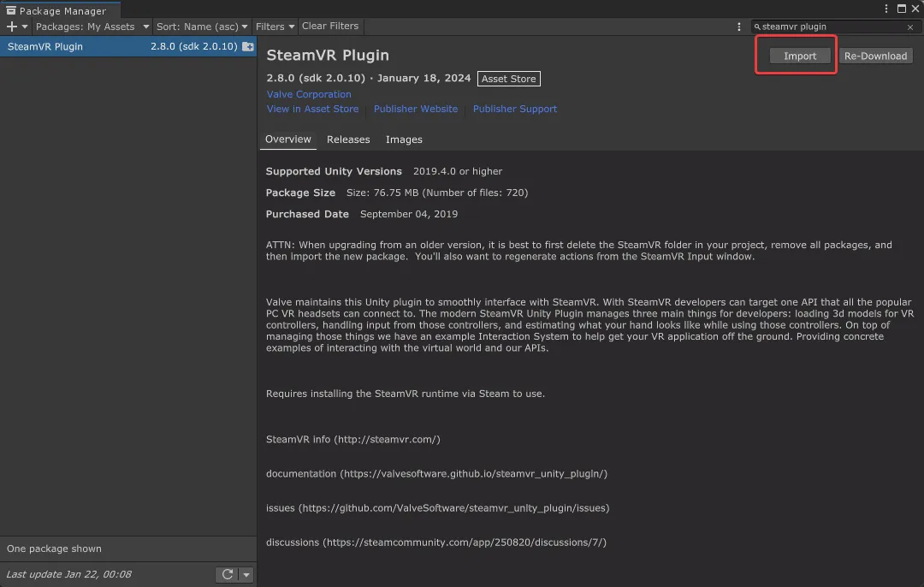Click the Re-Download button
The image size is (924, 587).
click(x=875, y=56)
